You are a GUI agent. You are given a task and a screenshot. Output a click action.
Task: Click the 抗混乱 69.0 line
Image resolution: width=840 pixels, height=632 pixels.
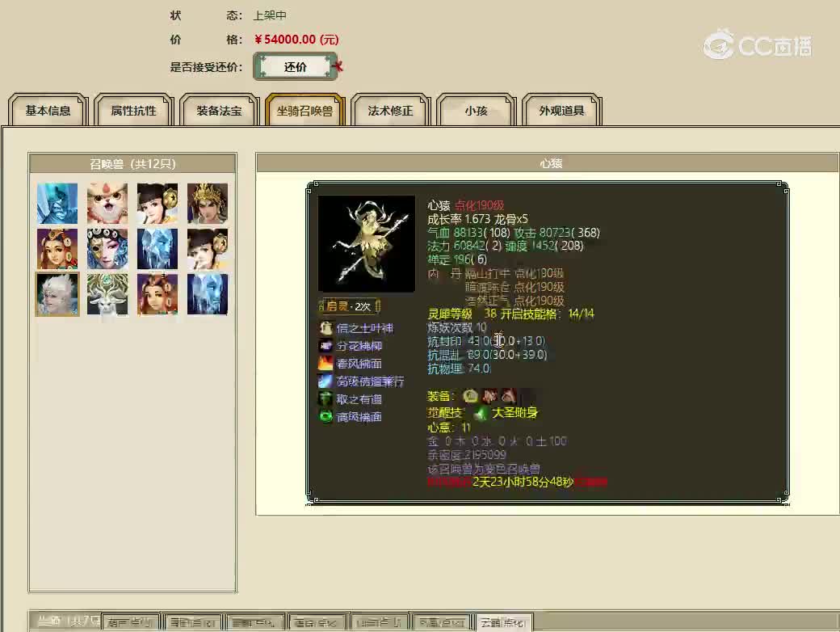pyautogui.click(x=487, y=355)
